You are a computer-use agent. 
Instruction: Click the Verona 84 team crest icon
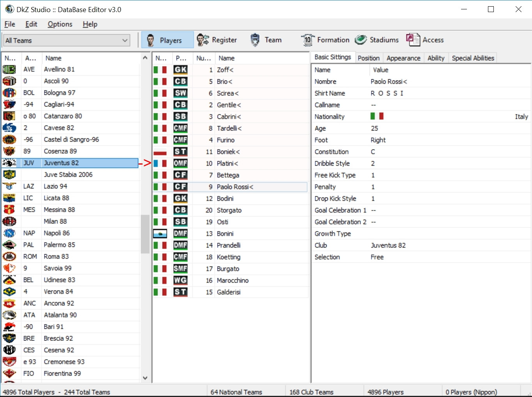click(x=9, y=292)
